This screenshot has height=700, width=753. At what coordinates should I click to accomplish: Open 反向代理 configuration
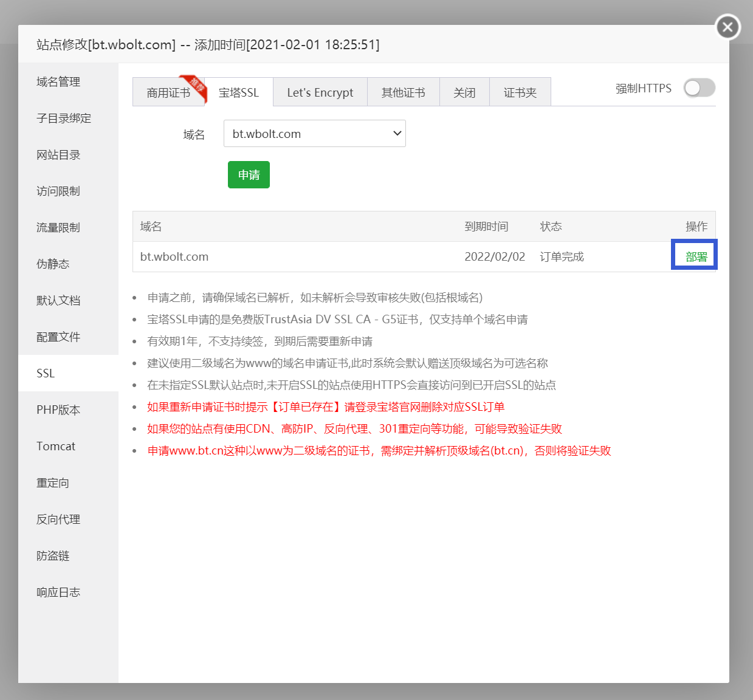click(58, 519)
